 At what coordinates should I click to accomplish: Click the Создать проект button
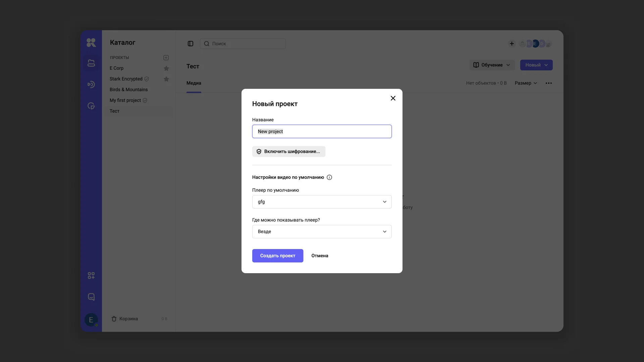[x=277, y=256]
